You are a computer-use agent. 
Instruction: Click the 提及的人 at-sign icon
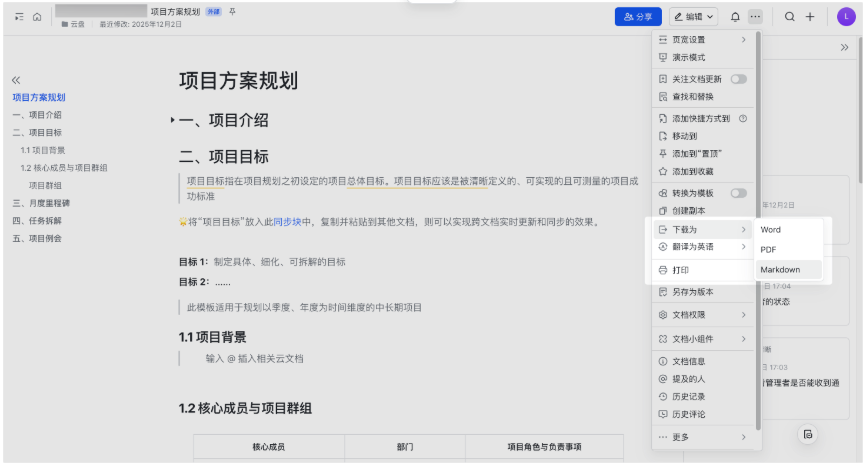663,379
